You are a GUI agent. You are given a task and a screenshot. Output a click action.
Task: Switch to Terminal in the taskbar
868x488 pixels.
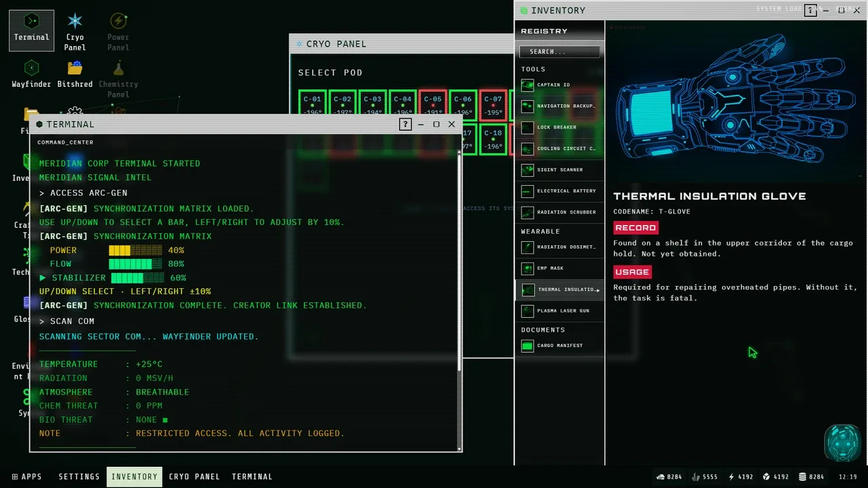point(252,476)
